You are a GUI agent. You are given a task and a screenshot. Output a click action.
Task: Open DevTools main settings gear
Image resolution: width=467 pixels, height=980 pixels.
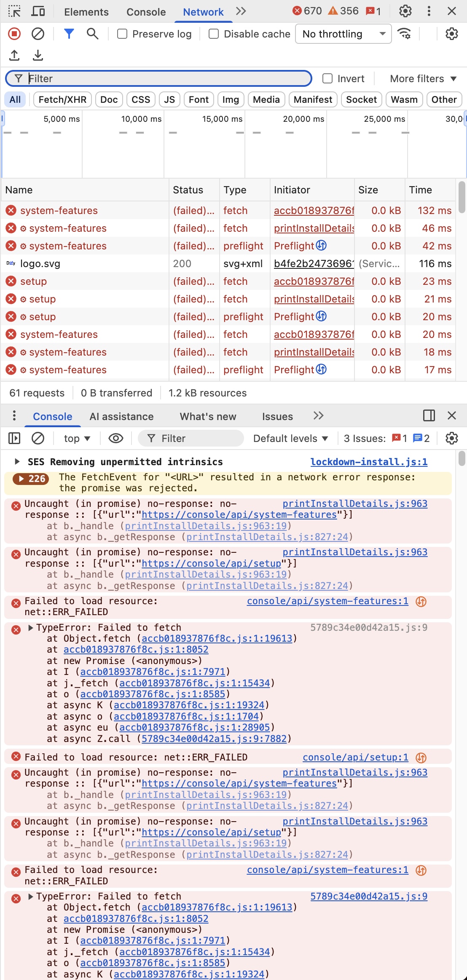pos(405,11)
